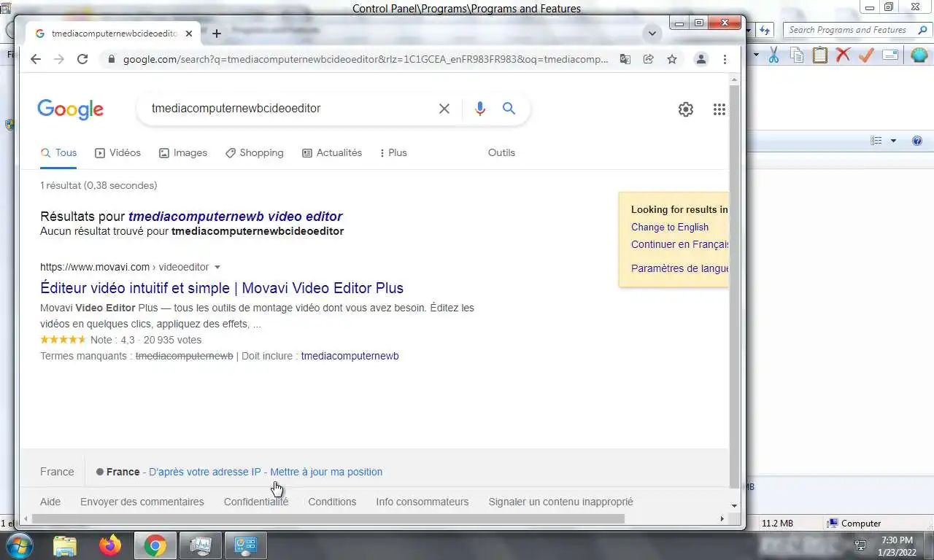Click the Chrome vertical scrollbar thumb
The width and height of the screenshot is (934, 560).
tap(734, 285)
